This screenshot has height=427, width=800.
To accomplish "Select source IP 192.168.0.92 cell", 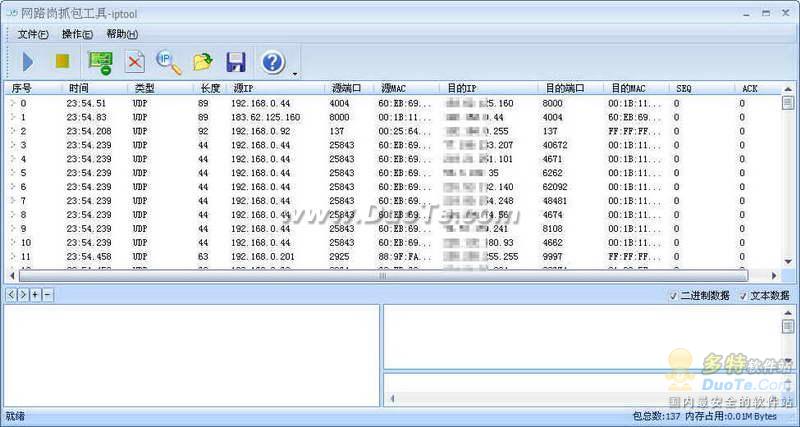I will point(260,131).
